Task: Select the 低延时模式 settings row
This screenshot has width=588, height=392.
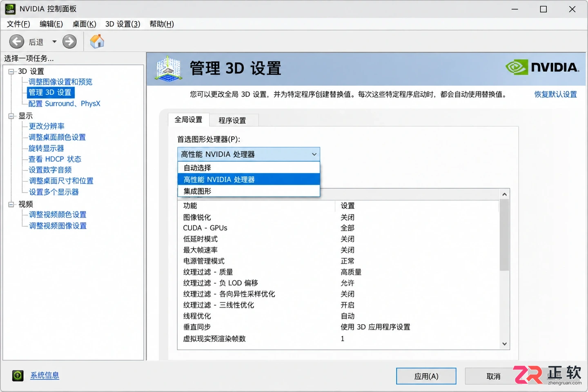Action: [x=339, y=239]
